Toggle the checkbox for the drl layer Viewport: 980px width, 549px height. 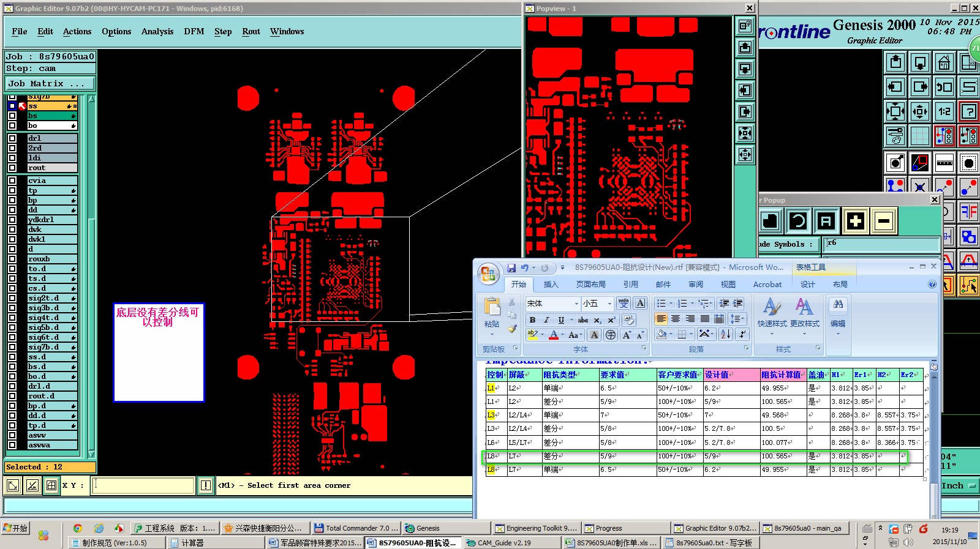[x=12, y=138]
